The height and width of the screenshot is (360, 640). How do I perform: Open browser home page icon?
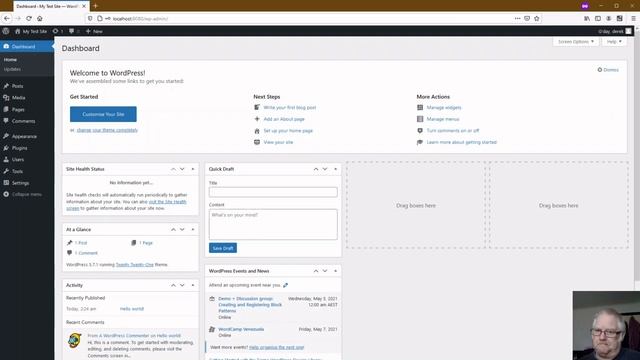40,18
